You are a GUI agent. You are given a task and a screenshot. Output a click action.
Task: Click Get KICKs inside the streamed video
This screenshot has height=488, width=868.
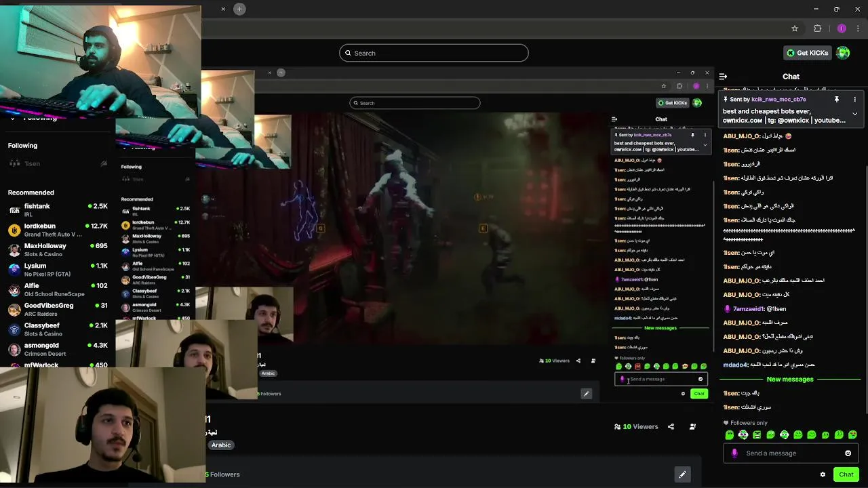click(673, 103)
